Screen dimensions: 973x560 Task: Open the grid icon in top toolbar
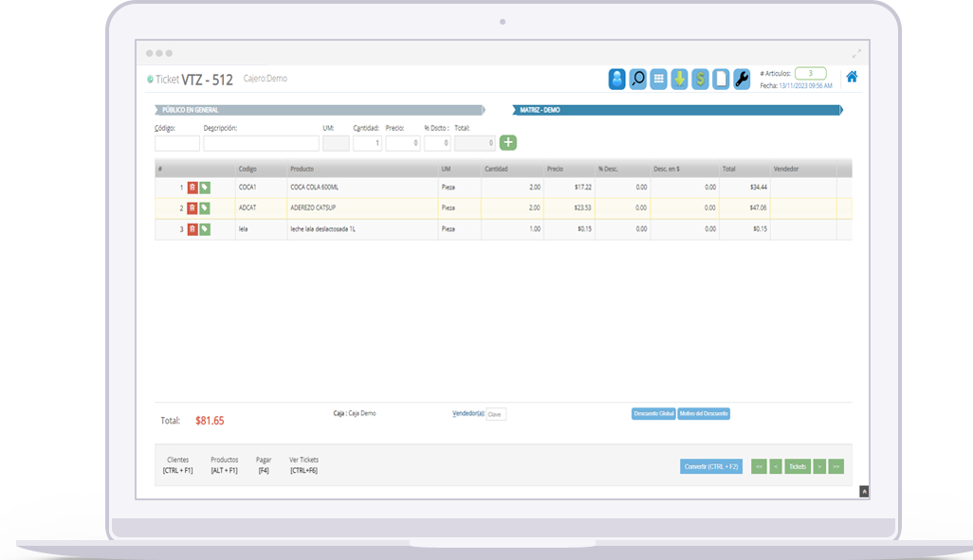(658, 79)
